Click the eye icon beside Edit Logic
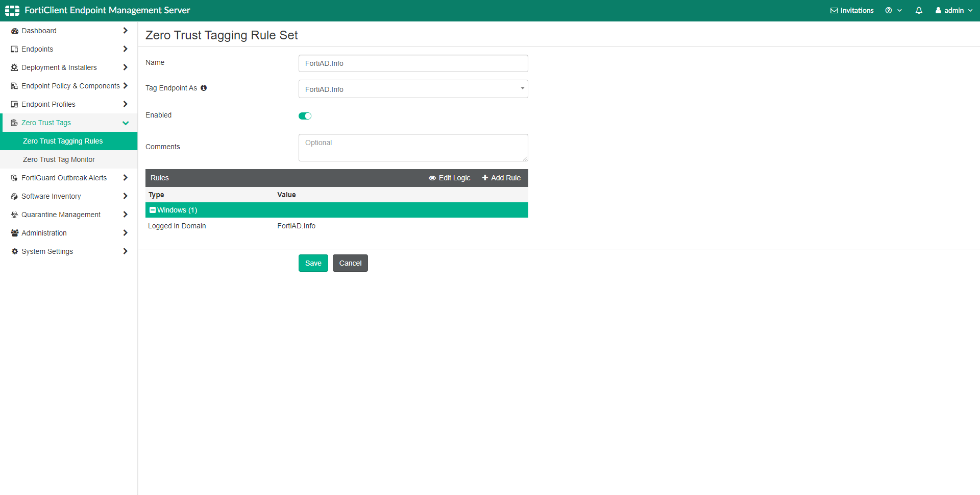The image size is (980, 495). pos(432,178)
